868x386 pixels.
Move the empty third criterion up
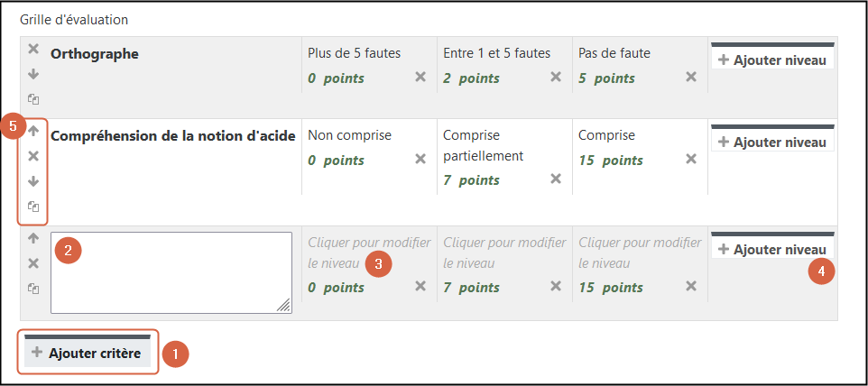(x=33, y=239)
